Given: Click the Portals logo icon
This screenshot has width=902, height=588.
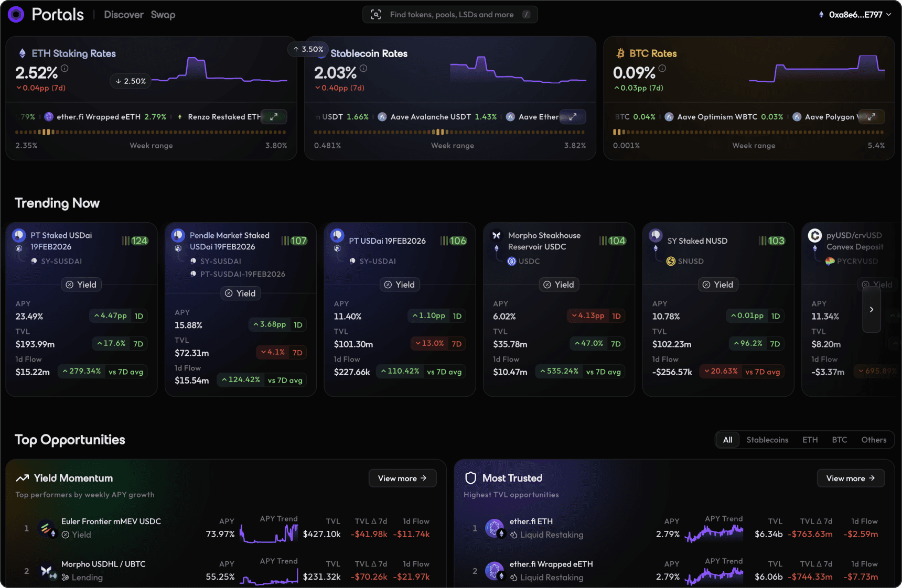Looking at the screenshot, I should coord(16,14).
